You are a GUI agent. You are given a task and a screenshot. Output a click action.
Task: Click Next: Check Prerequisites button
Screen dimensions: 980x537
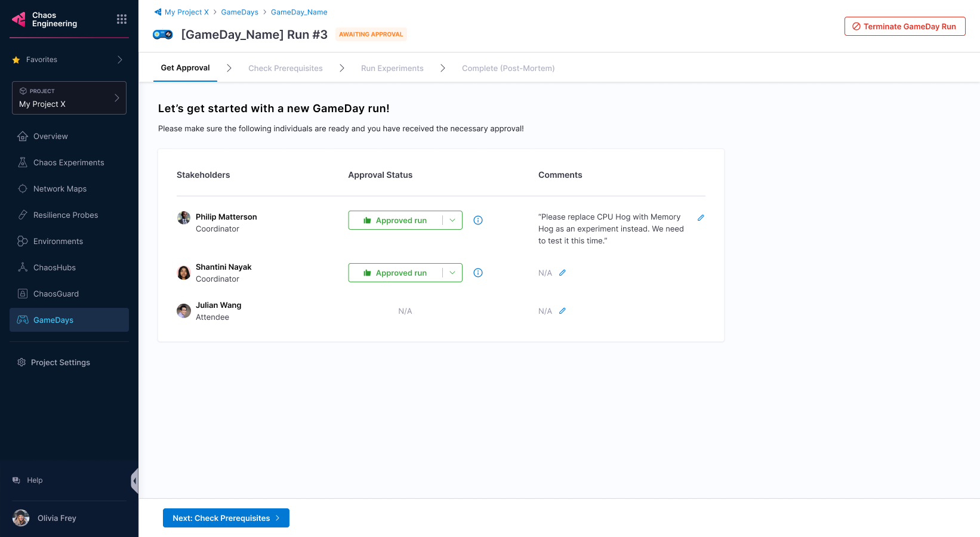[226, 518]
